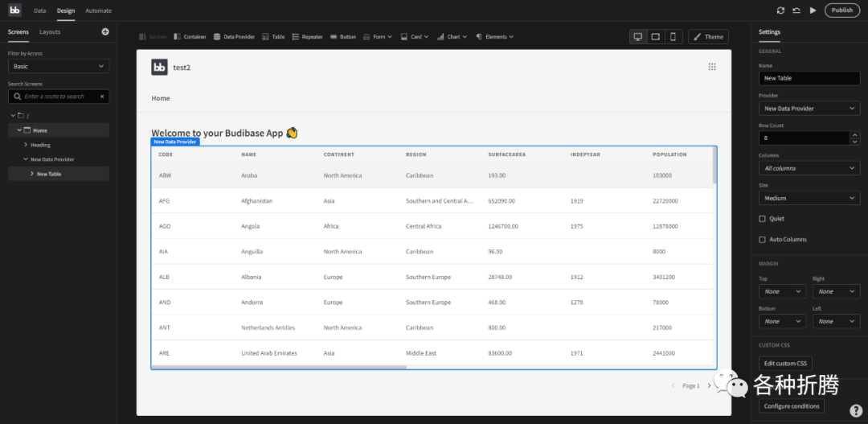Open the Elements components dropdown

(494, 36)
